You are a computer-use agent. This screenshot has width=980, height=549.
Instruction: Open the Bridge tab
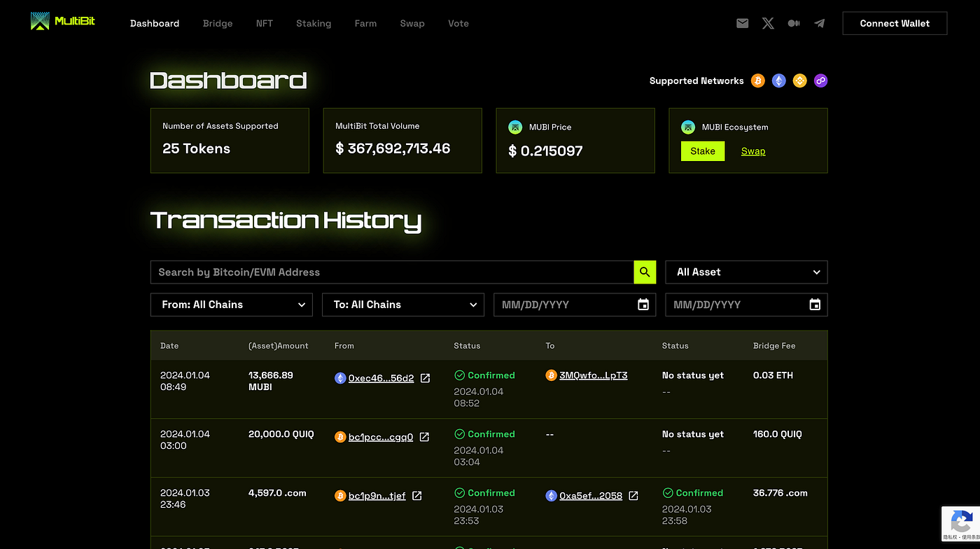pyautogui.click(x=218, y=23)
